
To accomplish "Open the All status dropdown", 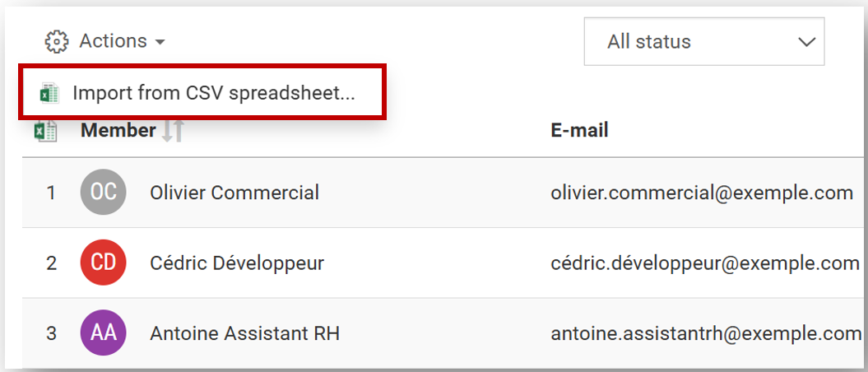I will click(x=704, y=41).
